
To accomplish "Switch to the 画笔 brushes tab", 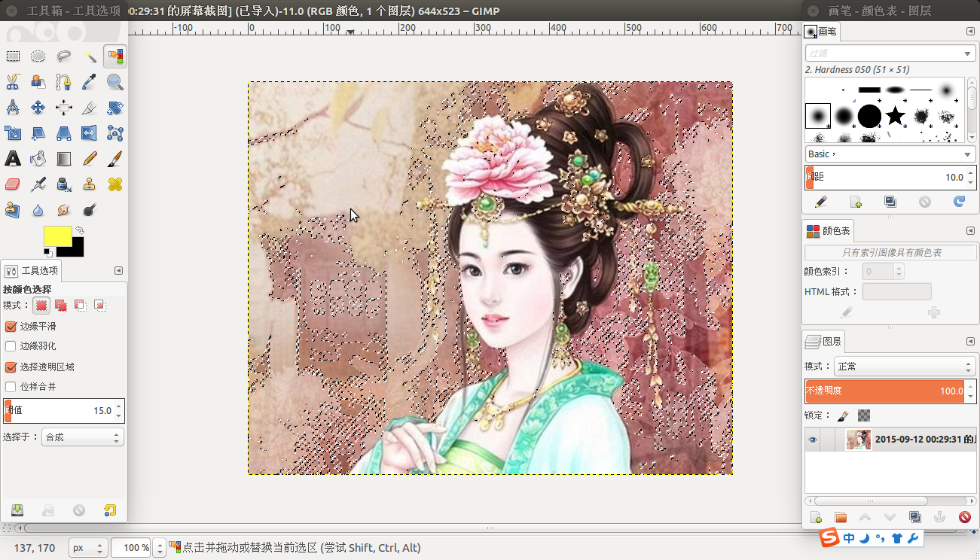I will pos(821,32).
